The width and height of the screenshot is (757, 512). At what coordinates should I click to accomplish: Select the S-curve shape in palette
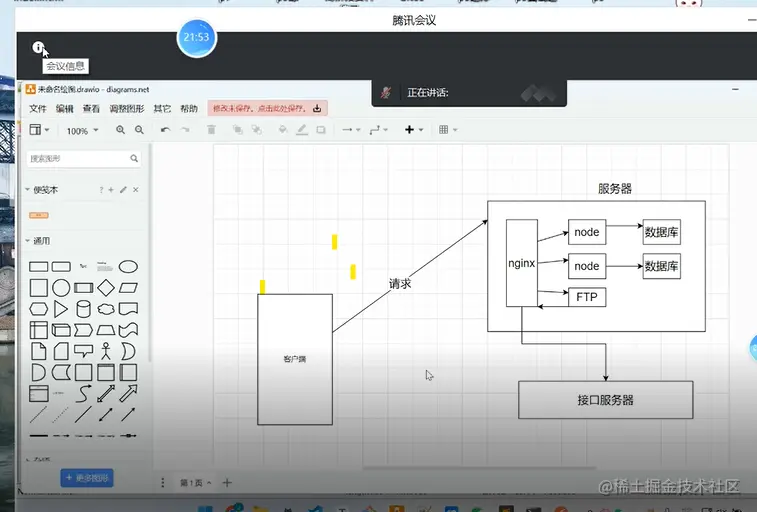[x=84, y=393]
